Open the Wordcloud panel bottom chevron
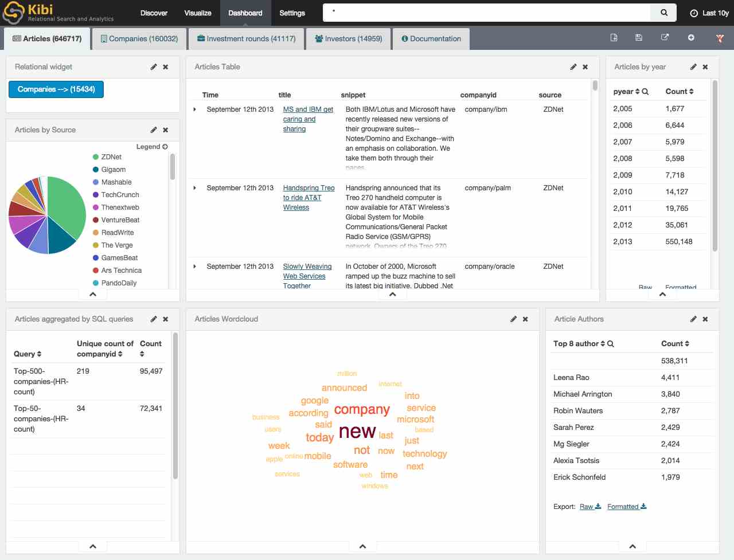This screenshot has width=734, height=560. [362, 546]
